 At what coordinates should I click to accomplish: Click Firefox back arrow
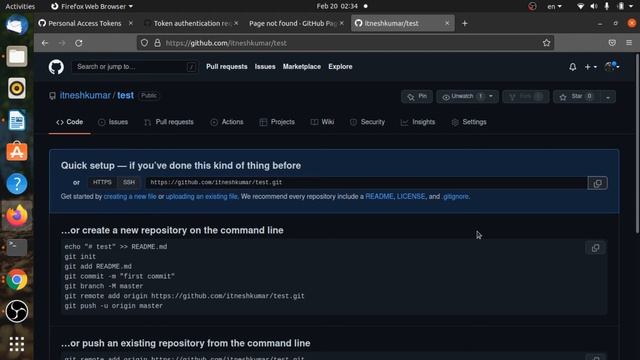[45, 43]
